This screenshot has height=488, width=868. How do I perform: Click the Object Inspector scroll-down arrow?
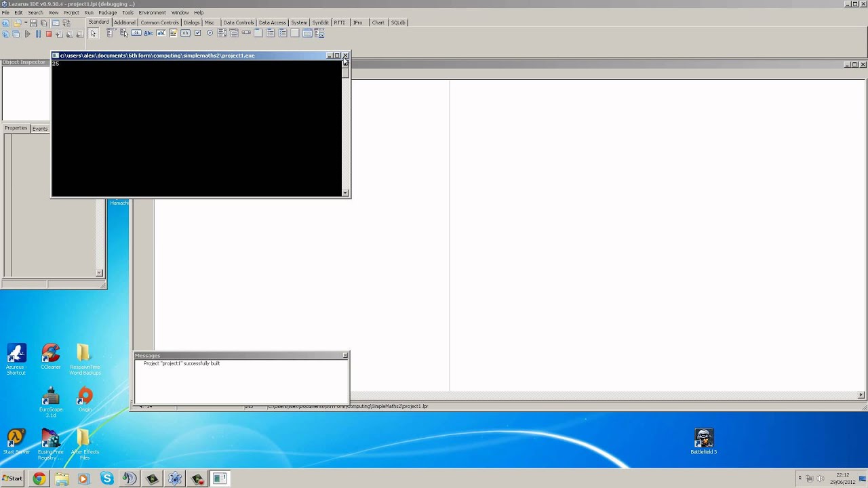99,273
